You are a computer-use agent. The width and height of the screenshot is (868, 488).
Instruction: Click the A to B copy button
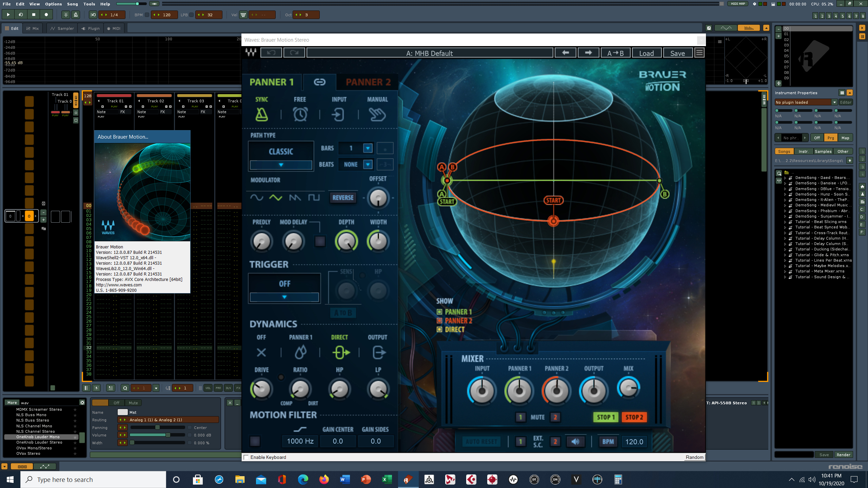coord(615,53)
